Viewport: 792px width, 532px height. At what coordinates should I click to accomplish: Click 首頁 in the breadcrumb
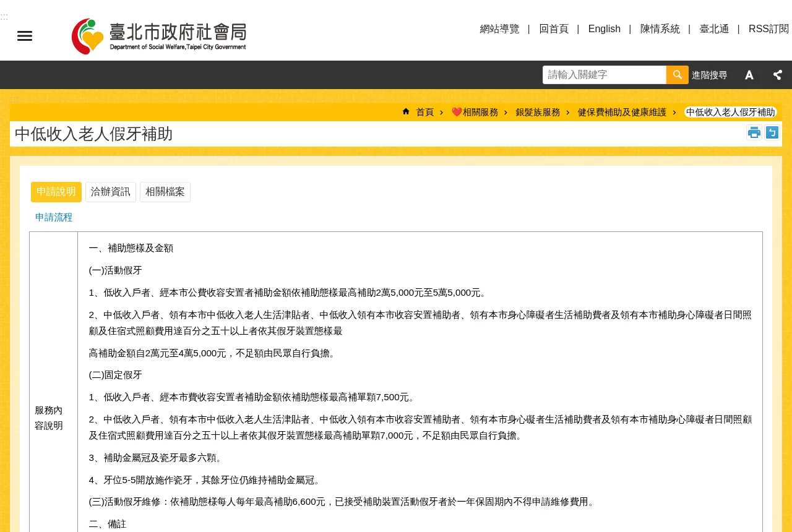(425, 112)
